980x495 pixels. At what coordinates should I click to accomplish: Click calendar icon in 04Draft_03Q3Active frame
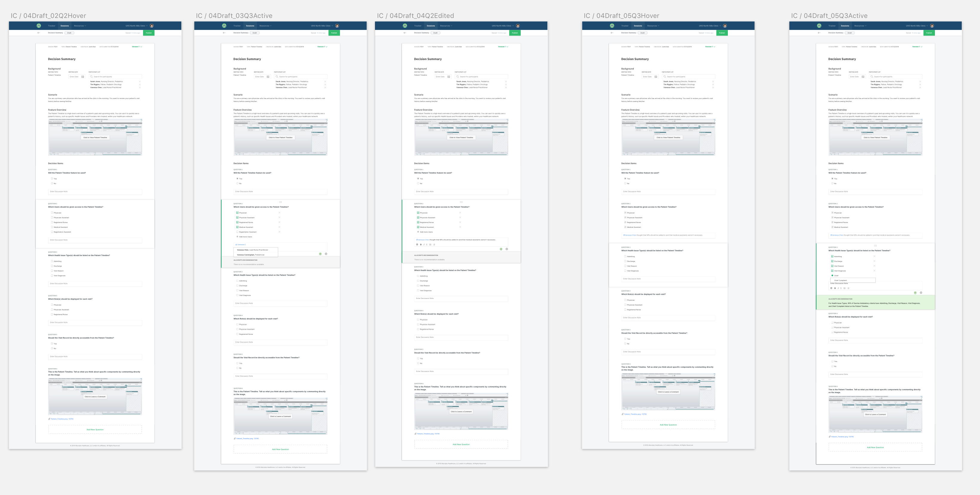268,77
